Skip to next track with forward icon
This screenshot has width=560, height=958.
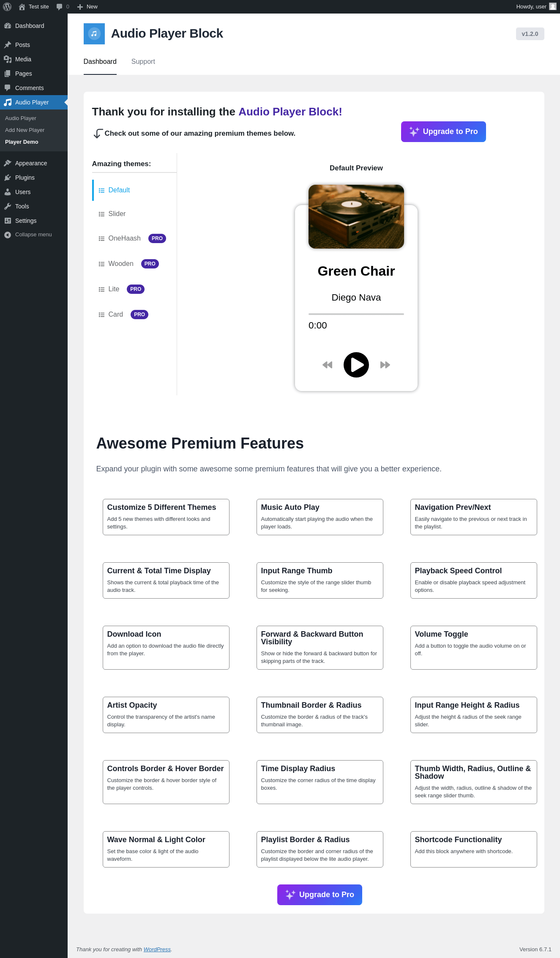(385, 365)
